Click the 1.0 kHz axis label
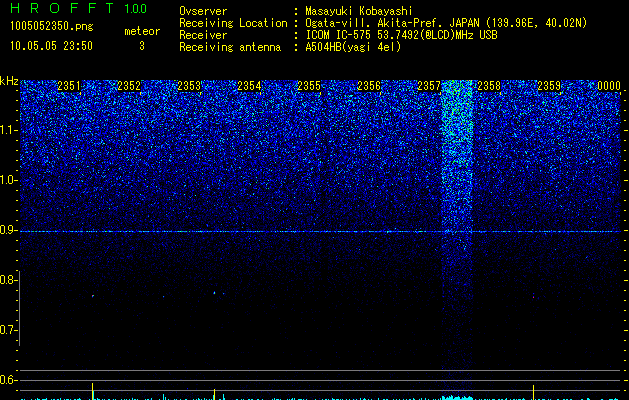The height and width of the screenshot is (400, 629). click(x=9, y=180)
